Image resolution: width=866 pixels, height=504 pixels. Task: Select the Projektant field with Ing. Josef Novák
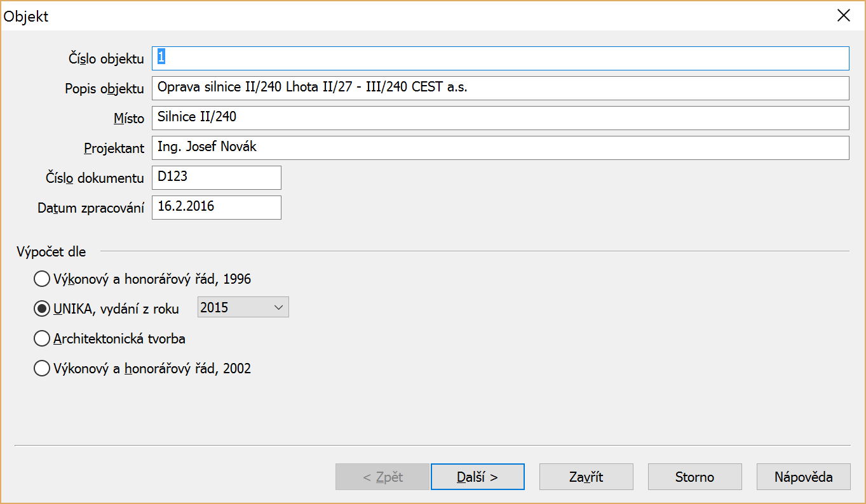500,148
